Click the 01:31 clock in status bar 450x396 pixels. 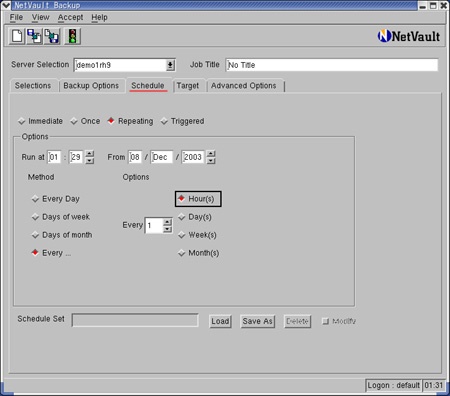pos(434,386)
